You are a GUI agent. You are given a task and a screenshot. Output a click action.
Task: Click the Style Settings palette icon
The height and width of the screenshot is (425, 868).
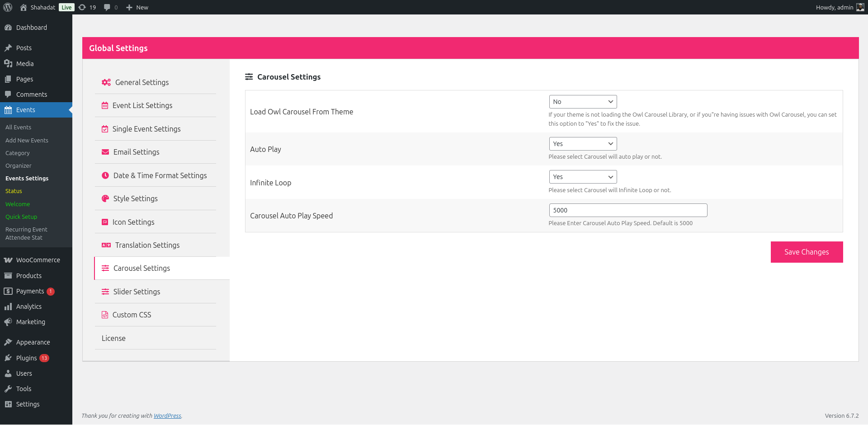tap(105, 198)
